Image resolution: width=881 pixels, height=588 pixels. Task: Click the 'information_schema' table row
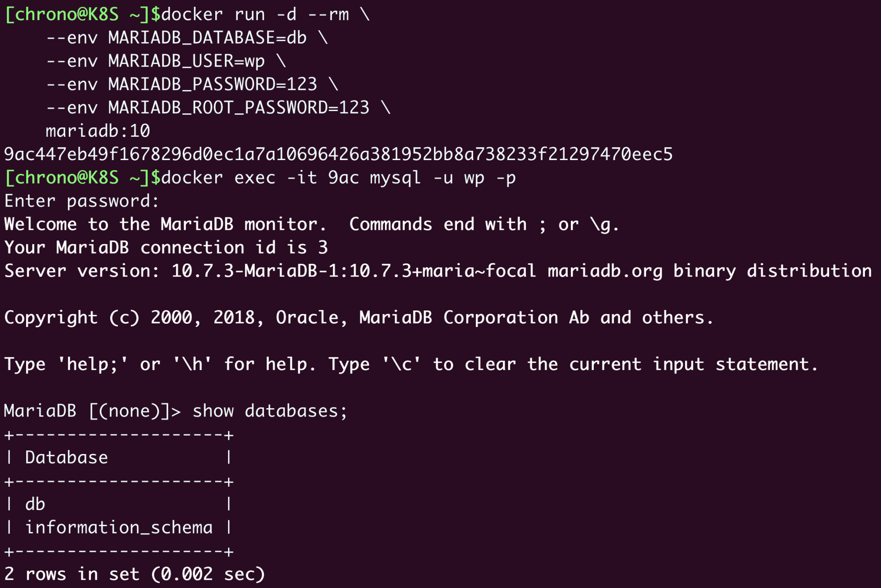[119, 528]
